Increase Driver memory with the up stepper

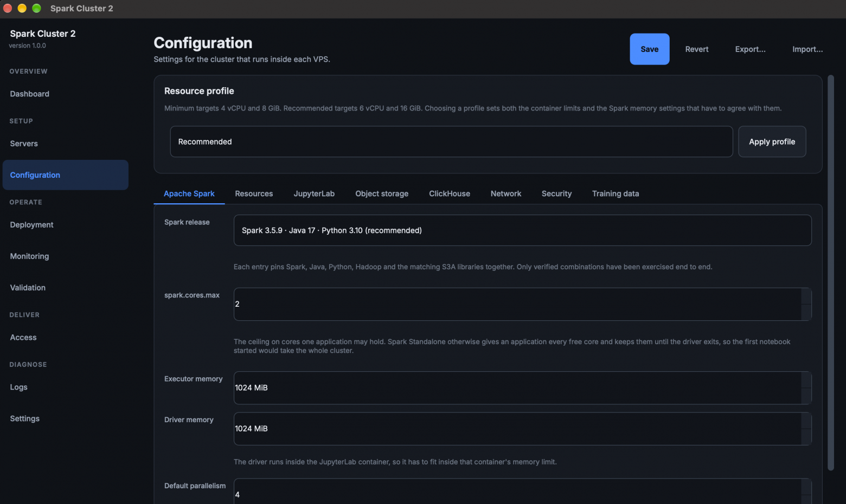point(806,421)
